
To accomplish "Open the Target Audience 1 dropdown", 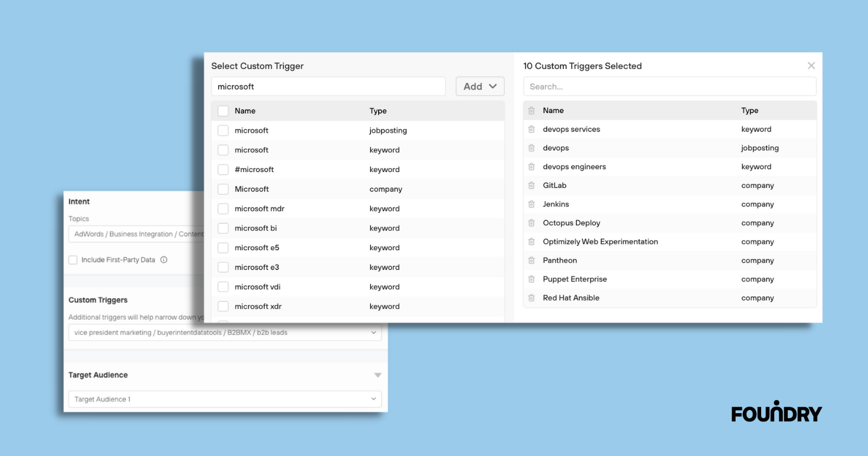I will click(x=225, y=399).
